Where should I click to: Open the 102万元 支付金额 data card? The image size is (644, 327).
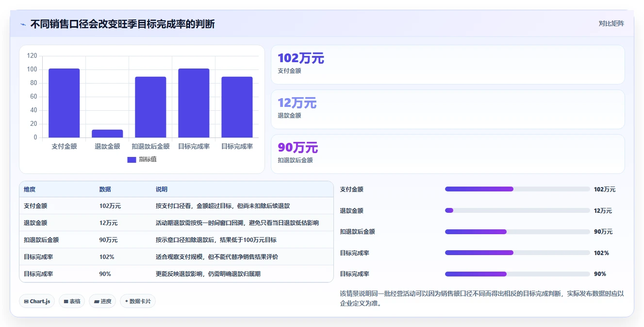[x=447, y=65]
